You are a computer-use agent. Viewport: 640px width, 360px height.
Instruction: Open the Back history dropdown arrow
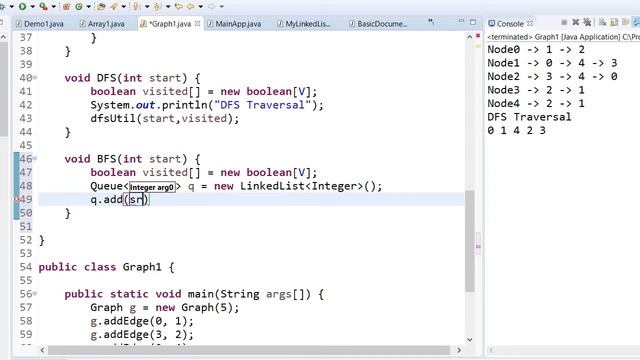(x=200, y=7)
